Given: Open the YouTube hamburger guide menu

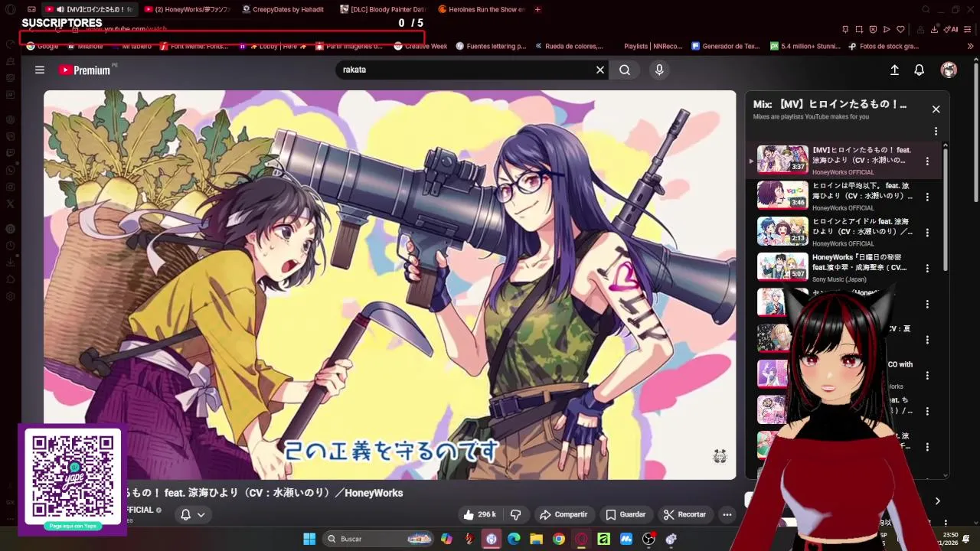Looking at the screenshot, I should (40, 70).
